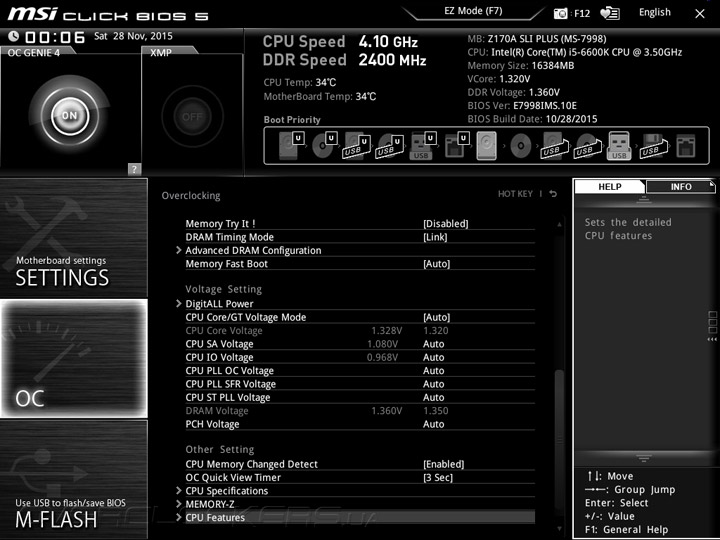Take a screenshot with the F12 camera icon
Screen dimensions: 720x540
[561, 13]
